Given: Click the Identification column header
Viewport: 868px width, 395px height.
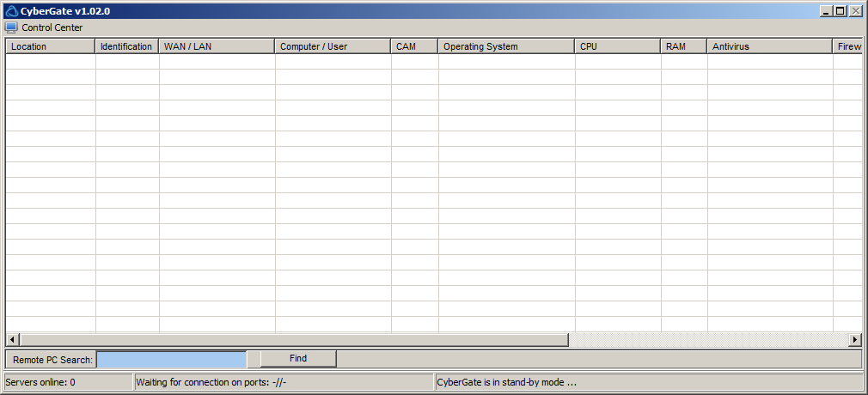Looking at the screenshot, I should pyautogui.click(x=126, y=46).
